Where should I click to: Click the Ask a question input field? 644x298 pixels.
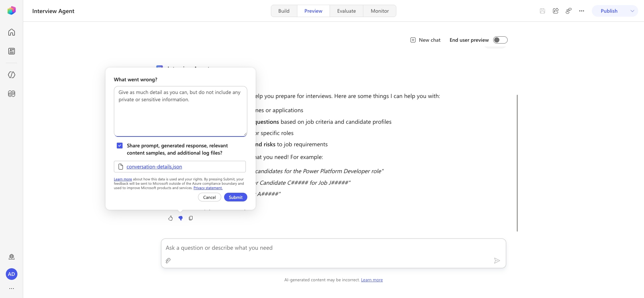click(334, 248)
